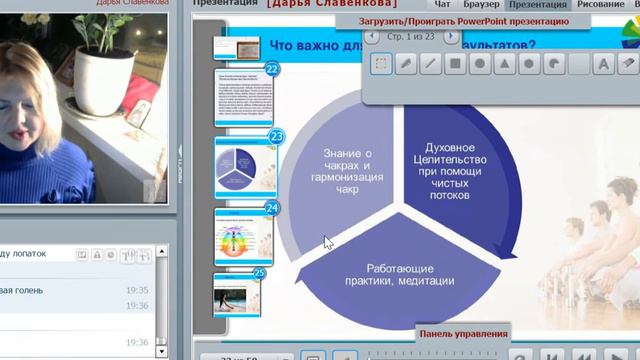This screenshot has width=640, height=360.
Task: Select the eraser tool
Action: [629, 64]
